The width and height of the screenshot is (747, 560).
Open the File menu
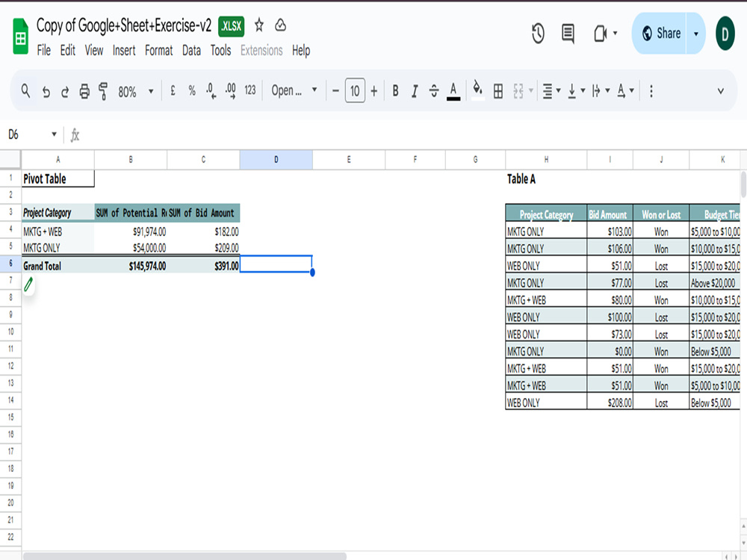[44, 50]
